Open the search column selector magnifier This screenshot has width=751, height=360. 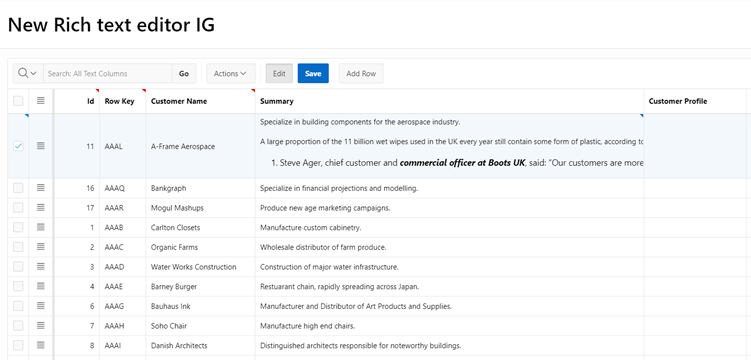pyautogui.click(x=27, y=73)
